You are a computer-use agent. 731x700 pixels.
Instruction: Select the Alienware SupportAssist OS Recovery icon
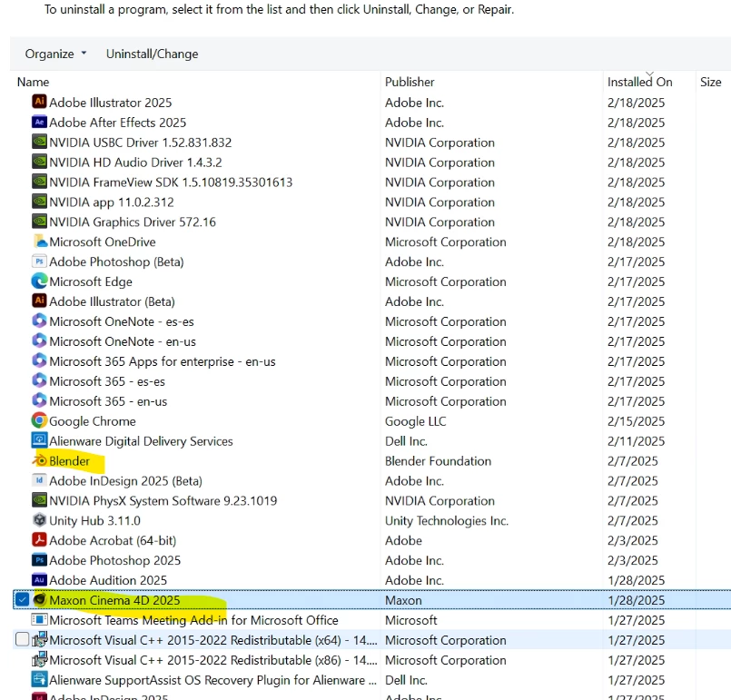pyautogui.click(x=39, y=679)
